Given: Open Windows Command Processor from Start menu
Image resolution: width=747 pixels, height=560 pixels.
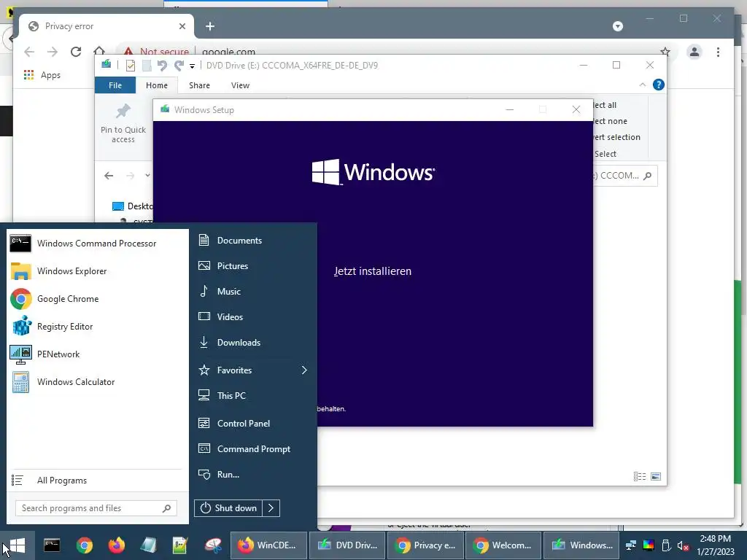Looking at the screenshot, I should (97, 244).
